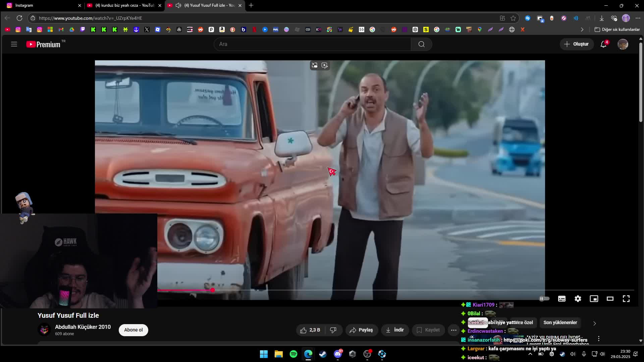Open Spotify from the taskbar
644x362 pixels.
(x=293, y=354)
